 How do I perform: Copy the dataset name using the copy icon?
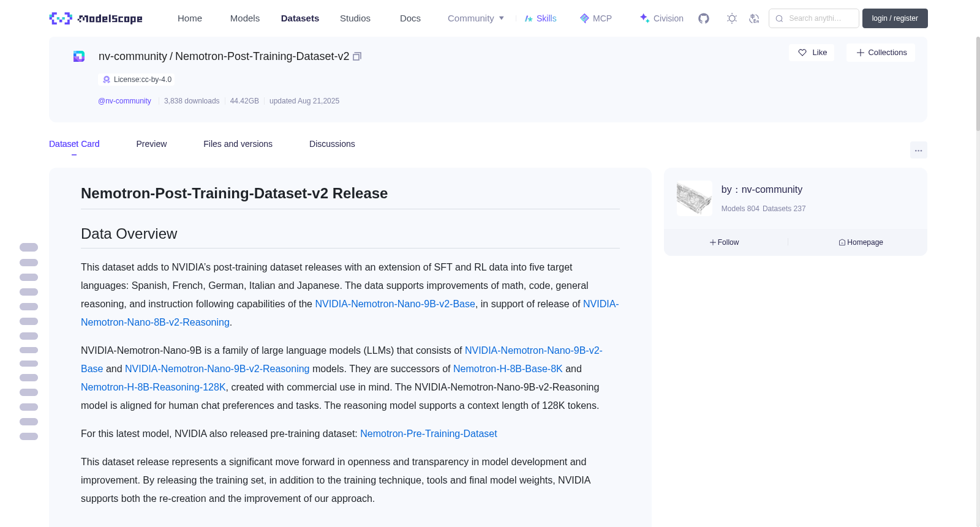[357, 56]
